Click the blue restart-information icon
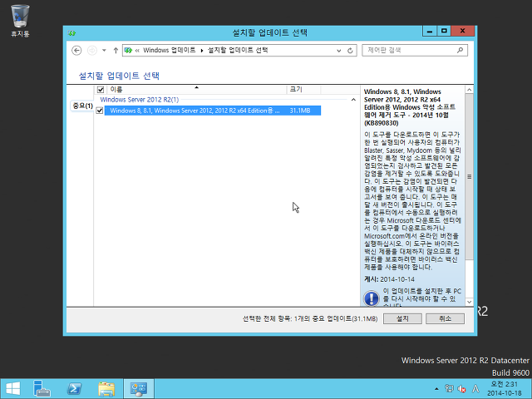 pyautogui.click(x=372, y=298)
